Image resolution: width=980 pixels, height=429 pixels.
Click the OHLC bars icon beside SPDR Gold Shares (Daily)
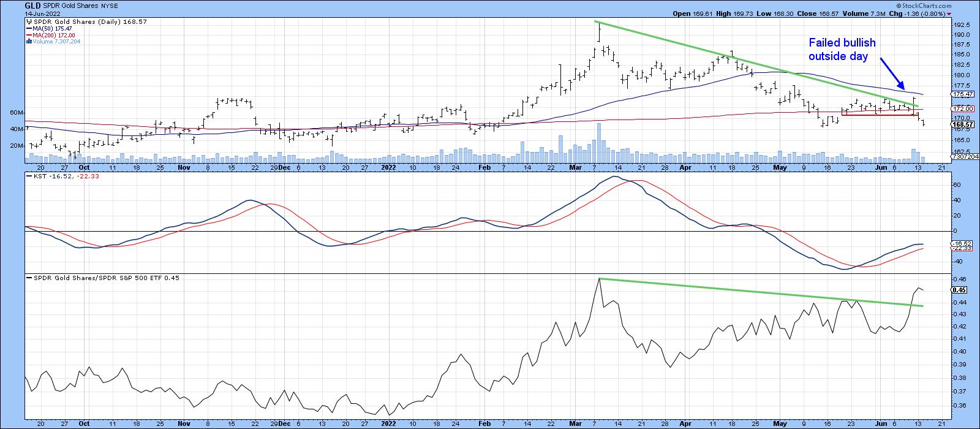[x=28, y=21]
